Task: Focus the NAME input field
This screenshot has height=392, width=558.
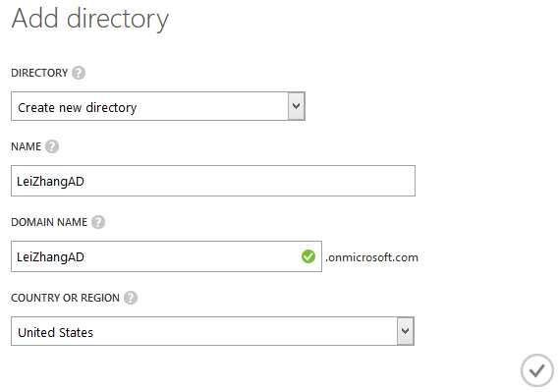Action: [x=213, y=181]
